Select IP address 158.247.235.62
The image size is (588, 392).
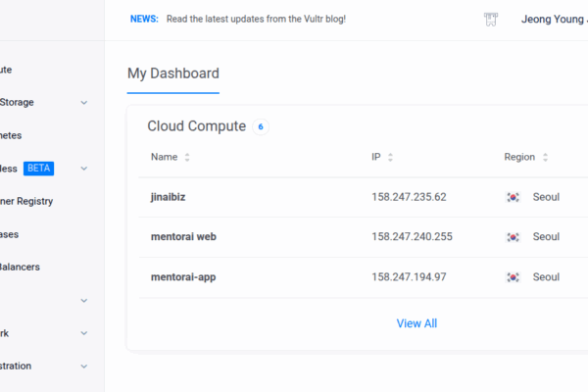(x=409, y=197)
